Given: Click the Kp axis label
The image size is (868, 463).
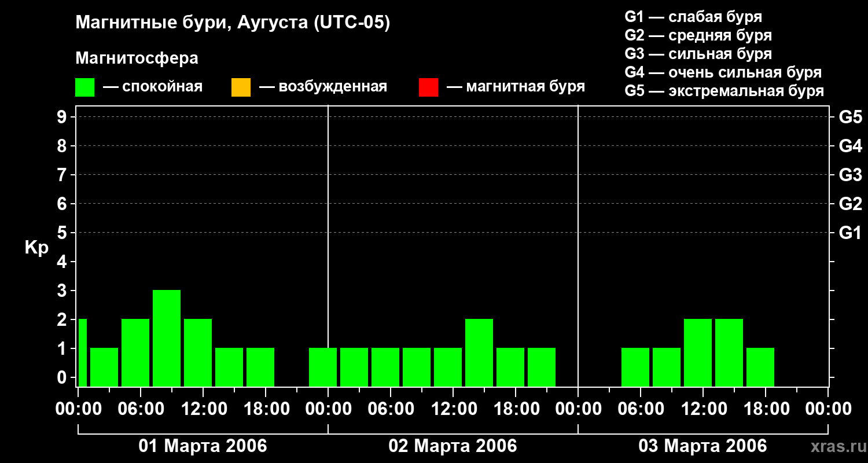Looking at the screenshot, I should (36, 248).
